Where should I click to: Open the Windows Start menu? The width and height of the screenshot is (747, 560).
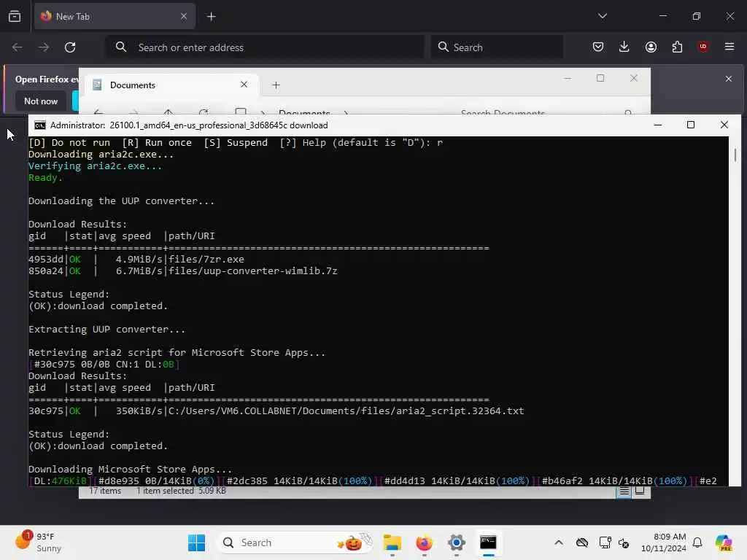pos(196,542)
